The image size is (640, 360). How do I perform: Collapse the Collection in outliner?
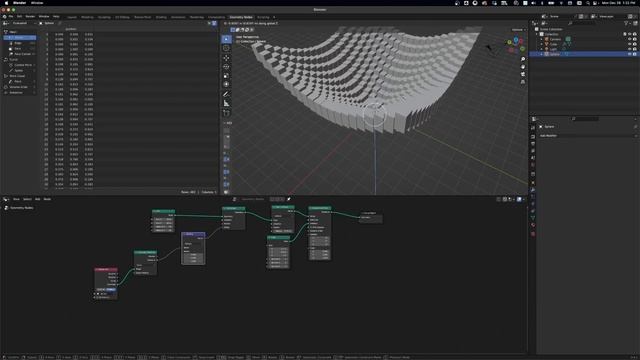point(537,34)
